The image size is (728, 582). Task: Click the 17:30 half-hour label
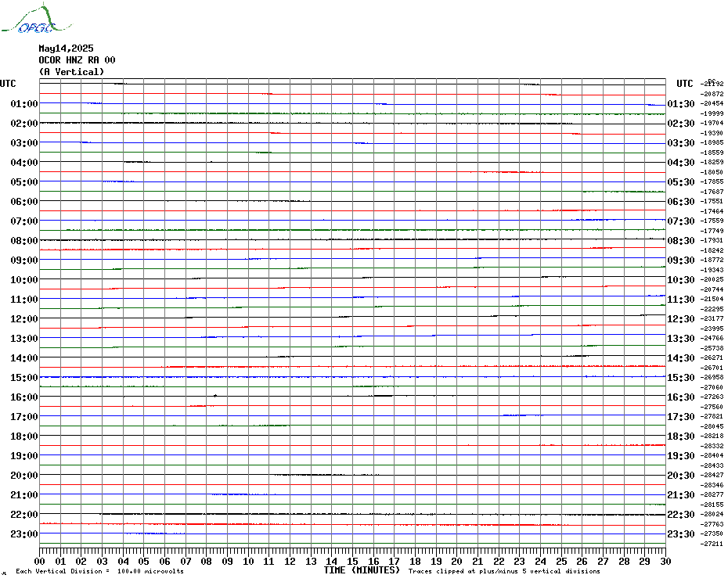(681, 417)
